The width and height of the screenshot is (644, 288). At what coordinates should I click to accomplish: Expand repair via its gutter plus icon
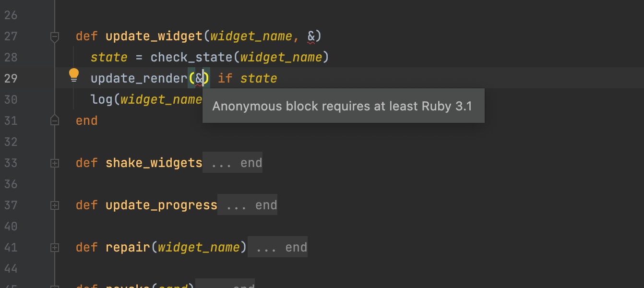click(54, 247)
